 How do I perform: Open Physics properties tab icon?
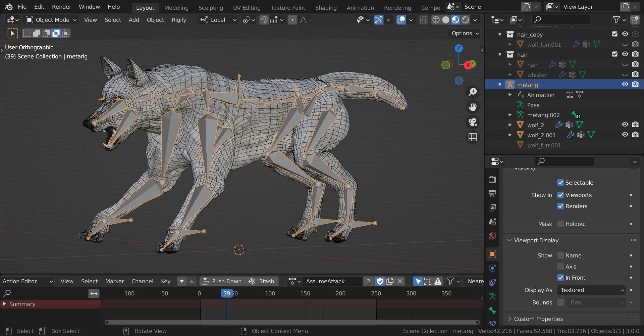point(492,268)
